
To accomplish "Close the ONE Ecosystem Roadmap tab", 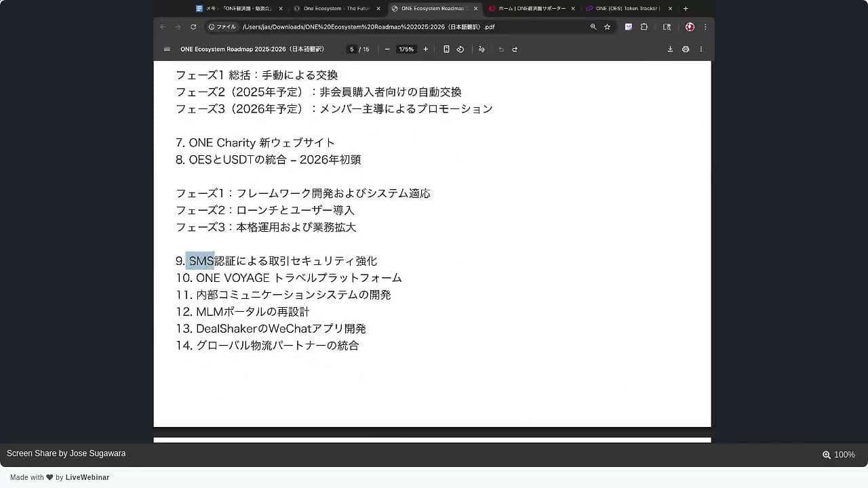I will pyautogui.click(x=475, y=9).
